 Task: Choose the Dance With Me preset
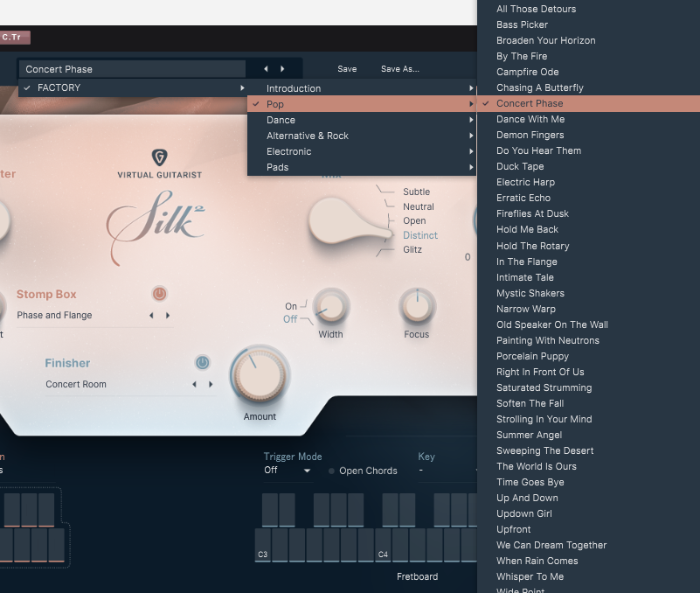click(588, 119)
